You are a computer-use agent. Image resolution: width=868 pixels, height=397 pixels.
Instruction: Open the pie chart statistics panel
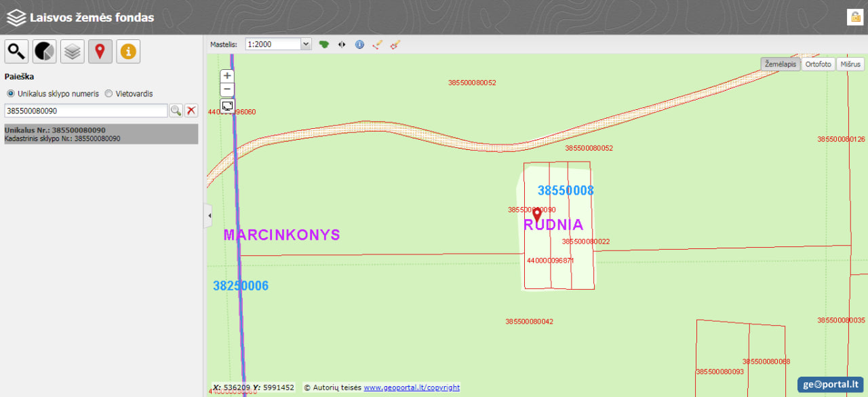click(45, 52)
